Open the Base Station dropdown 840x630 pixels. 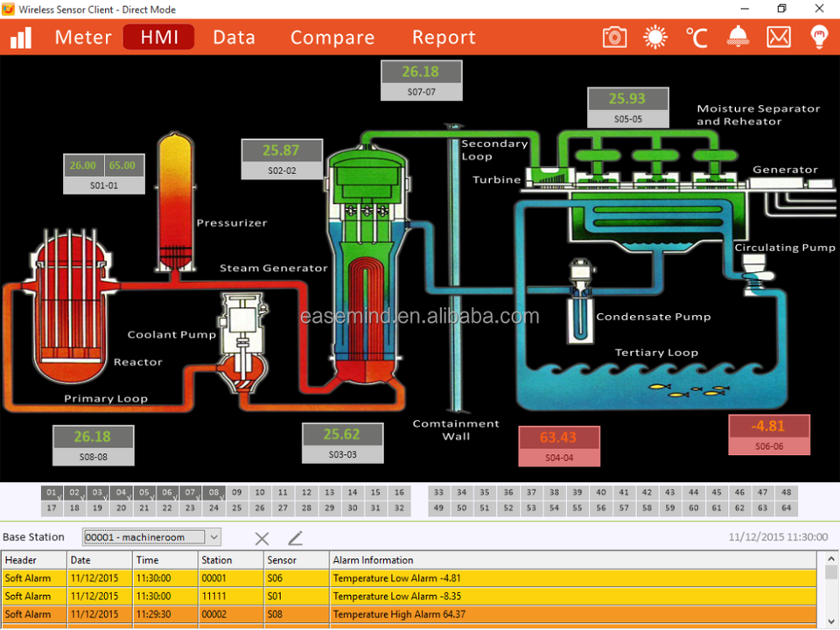pyautogui.click(x=214, y=537)
